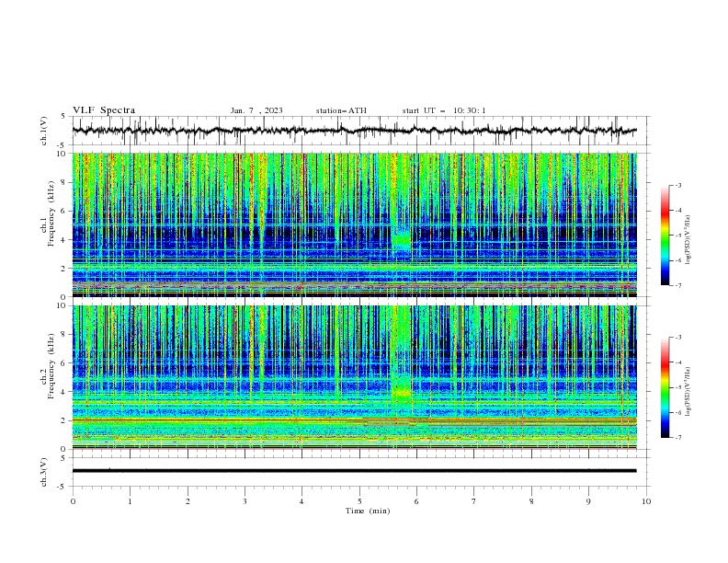Image resolution: width=728 pixels, height=563 pixels.
Task: Click the "start UT = 10:30:1" text
Action: click(x=444, y=110)
